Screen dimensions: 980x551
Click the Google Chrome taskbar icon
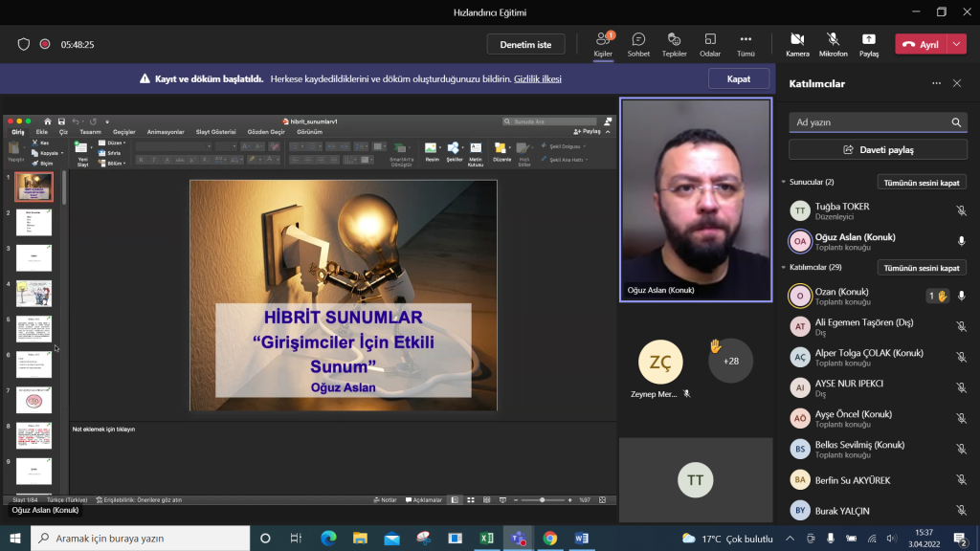click(549, 539)
